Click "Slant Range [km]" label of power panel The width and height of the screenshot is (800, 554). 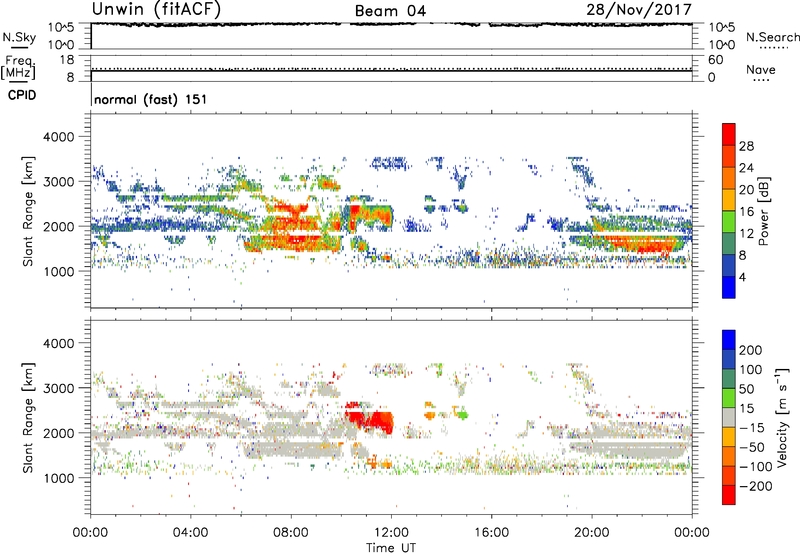point(28,211)
